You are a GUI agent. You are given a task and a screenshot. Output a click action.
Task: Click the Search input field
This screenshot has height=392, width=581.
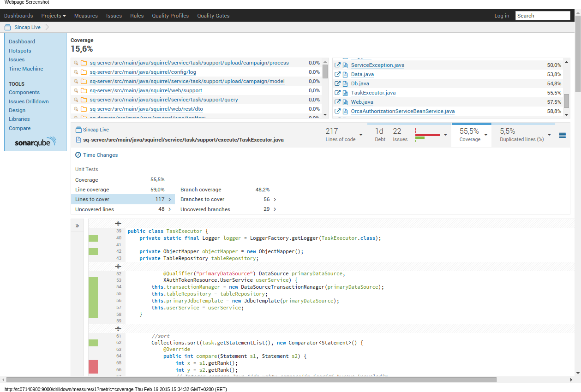pos(542,16)
